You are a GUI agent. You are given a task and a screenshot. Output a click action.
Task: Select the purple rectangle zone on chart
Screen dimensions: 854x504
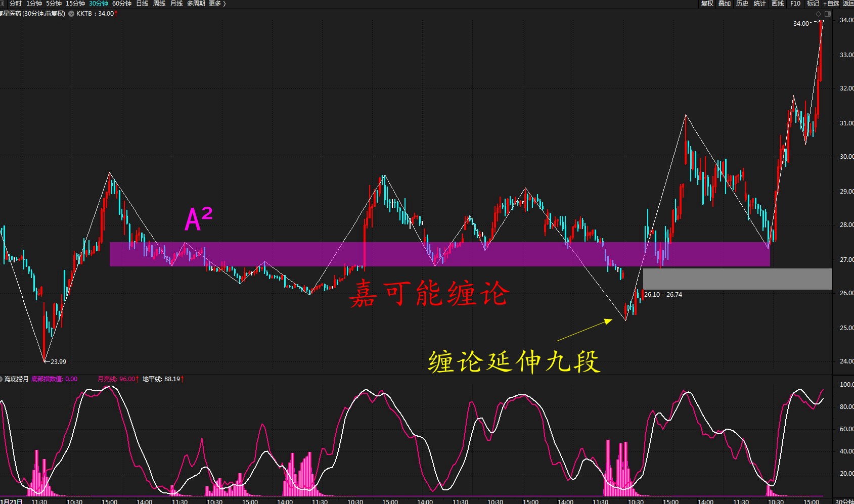tap(440, 254)
